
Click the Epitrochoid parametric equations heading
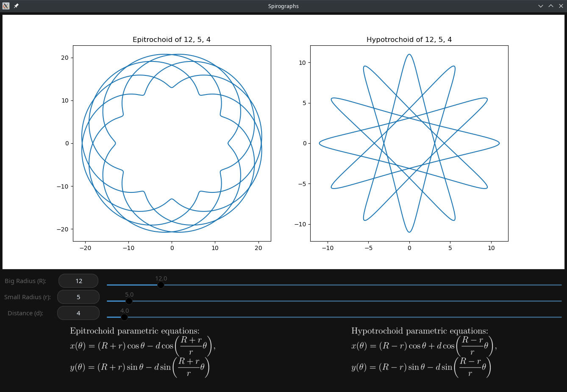click(135, 331)
